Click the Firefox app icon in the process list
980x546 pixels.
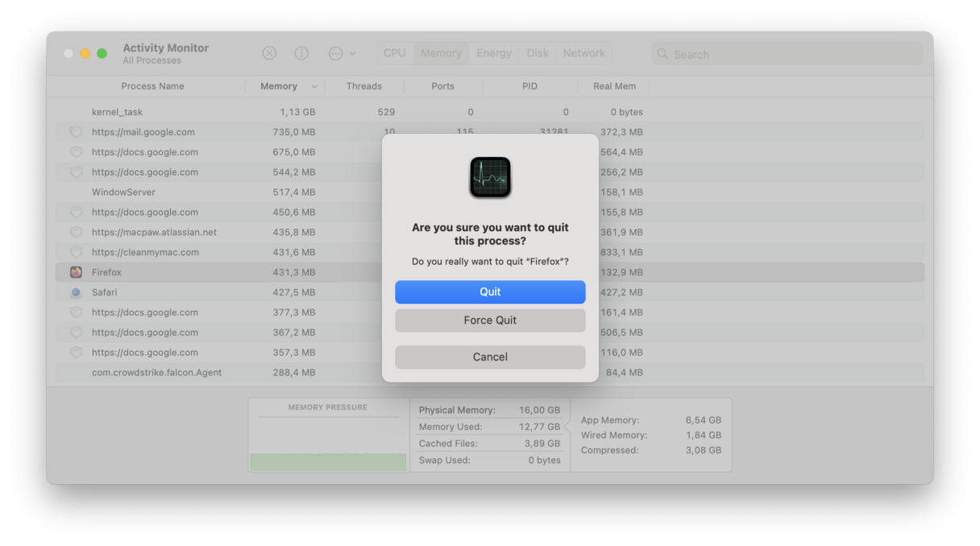[x=76, y=272]
